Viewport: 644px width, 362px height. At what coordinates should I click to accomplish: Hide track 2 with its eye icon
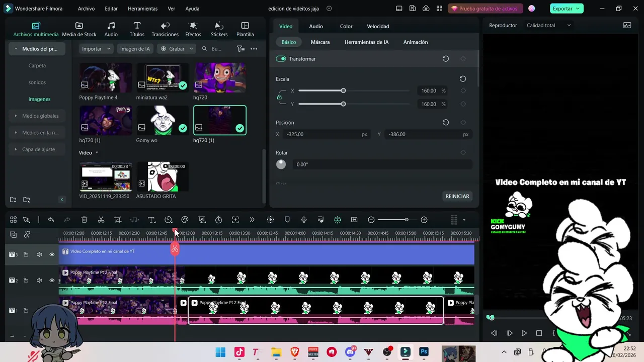pos(52,280)
